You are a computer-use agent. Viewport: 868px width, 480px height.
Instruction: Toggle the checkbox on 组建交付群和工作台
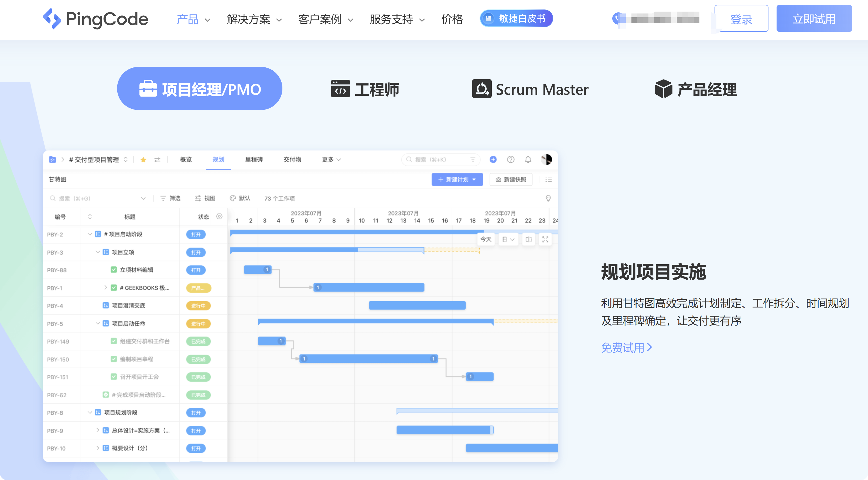113,341
